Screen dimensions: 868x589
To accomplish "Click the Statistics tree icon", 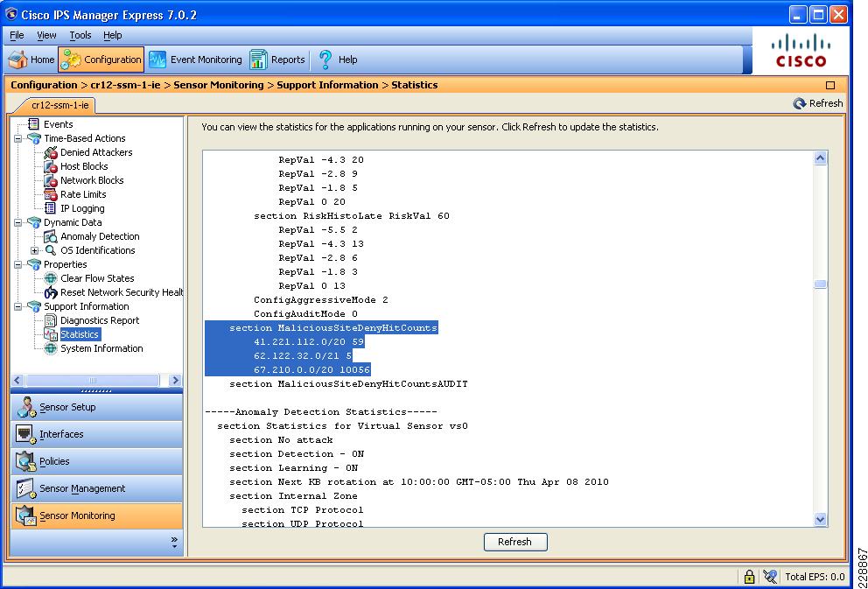I will pos(51,334).
